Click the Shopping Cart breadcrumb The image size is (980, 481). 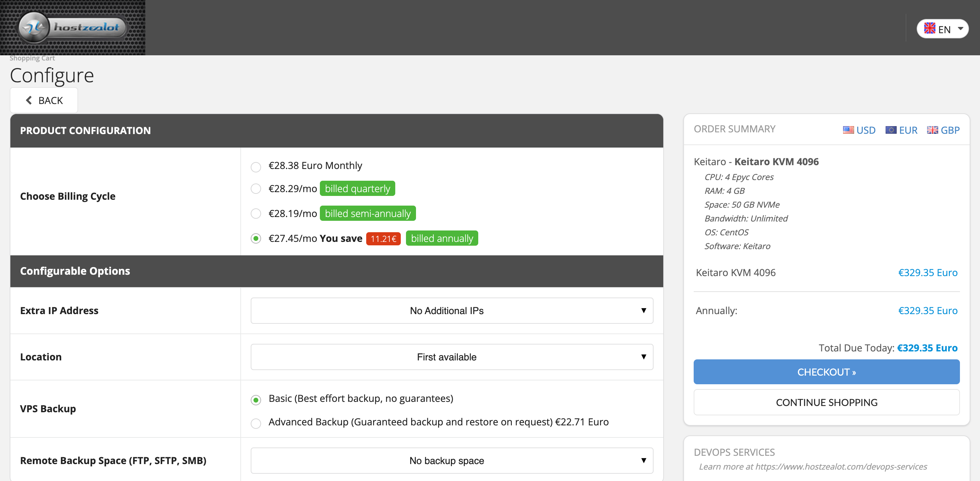(x=32, y=58)
